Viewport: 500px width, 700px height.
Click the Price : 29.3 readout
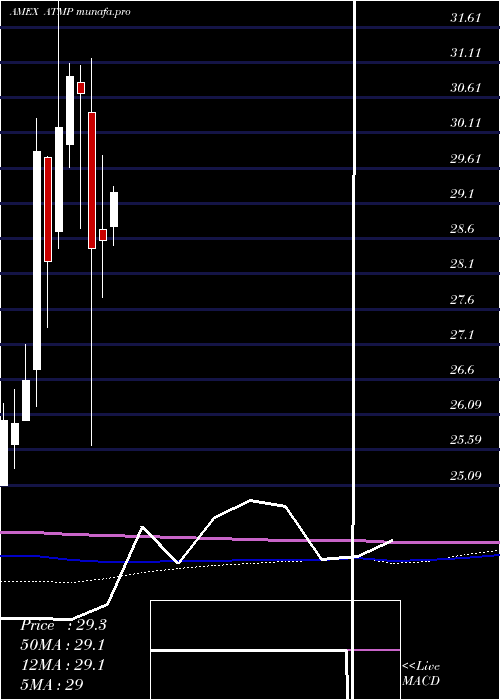pos(63,625)
